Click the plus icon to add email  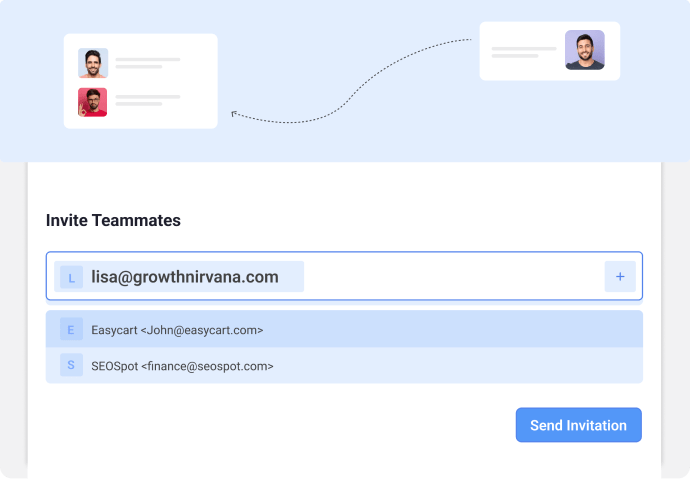click(x=620, y=276)
